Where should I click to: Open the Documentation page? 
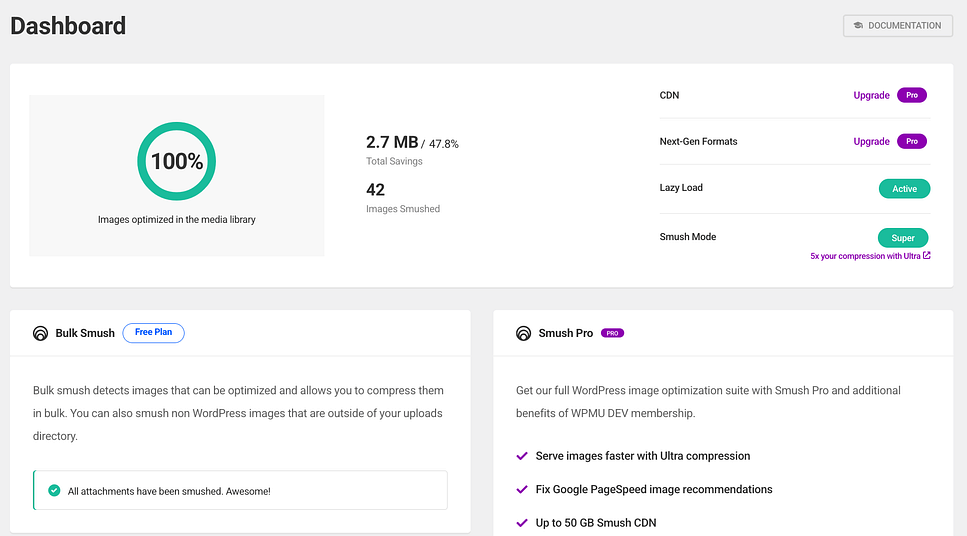(897, 26)
